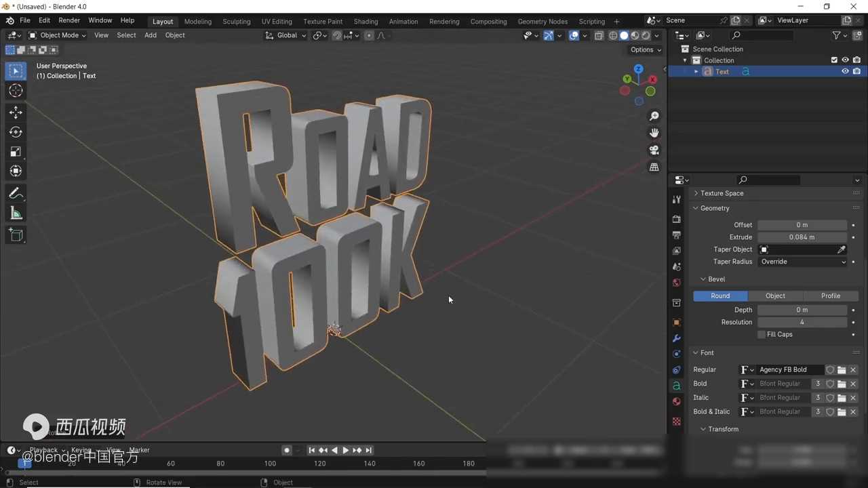Open the viewport Add menu

(151, 35)
